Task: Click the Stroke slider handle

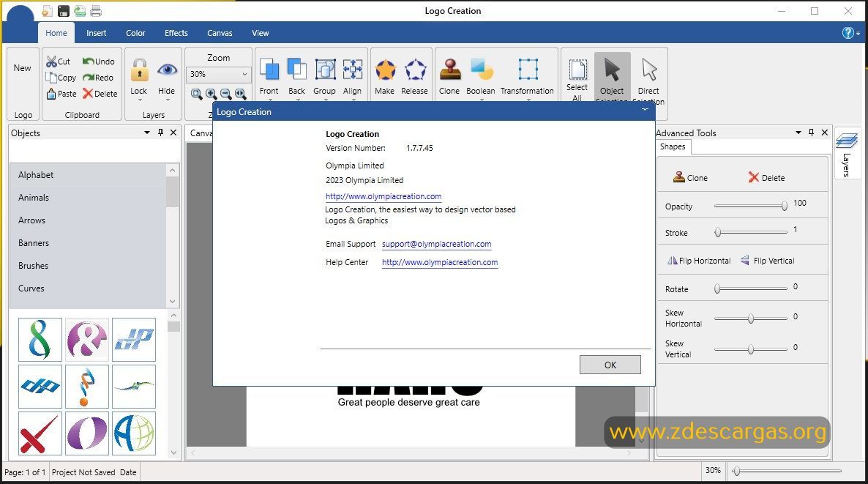Action: tap(718, 233)
